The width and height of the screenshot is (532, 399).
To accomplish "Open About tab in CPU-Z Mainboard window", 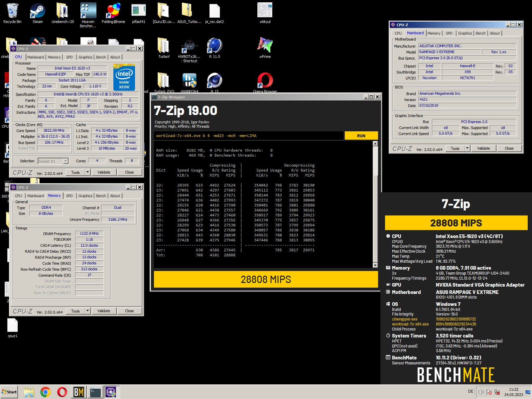I will click(x=495, y=33).
